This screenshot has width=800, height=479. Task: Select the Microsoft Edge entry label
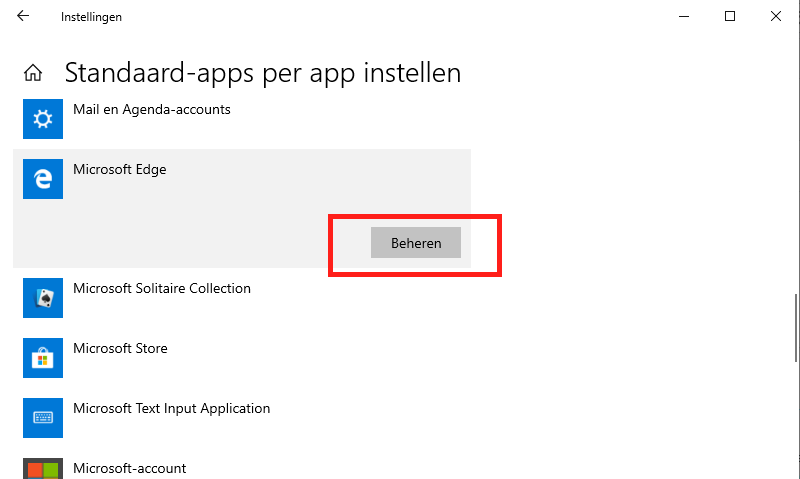(120, 169)
